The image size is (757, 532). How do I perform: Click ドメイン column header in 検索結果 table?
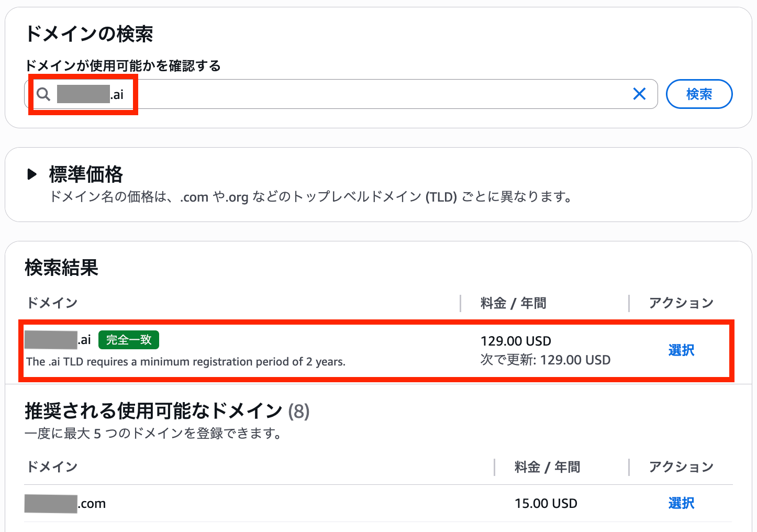[52, 303]
